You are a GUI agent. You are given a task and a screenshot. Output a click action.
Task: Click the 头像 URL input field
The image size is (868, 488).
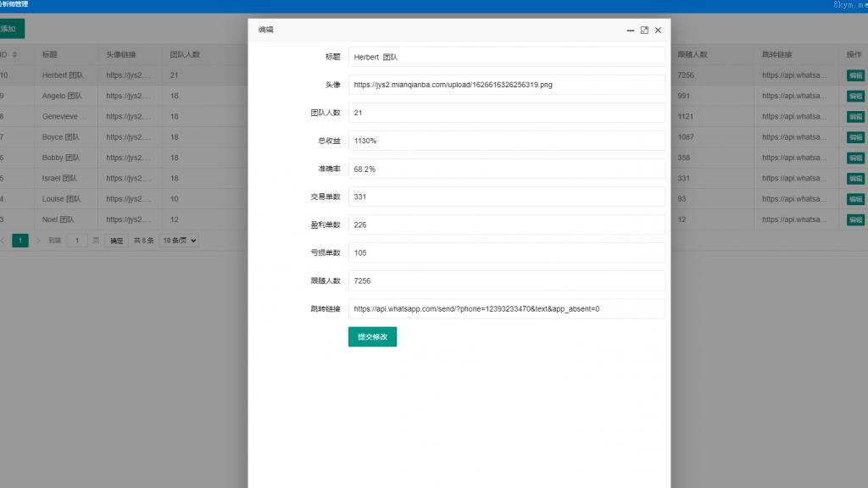[506, 85]
